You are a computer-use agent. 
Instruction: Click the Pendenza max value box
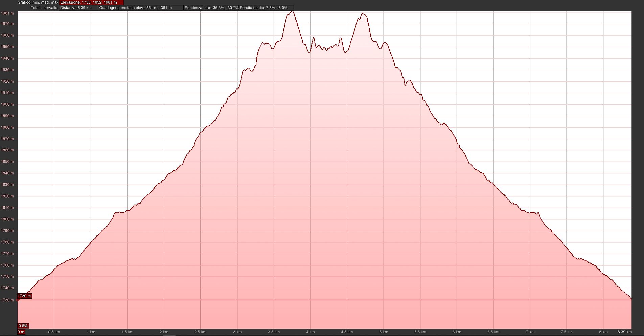tap(211, 8)
